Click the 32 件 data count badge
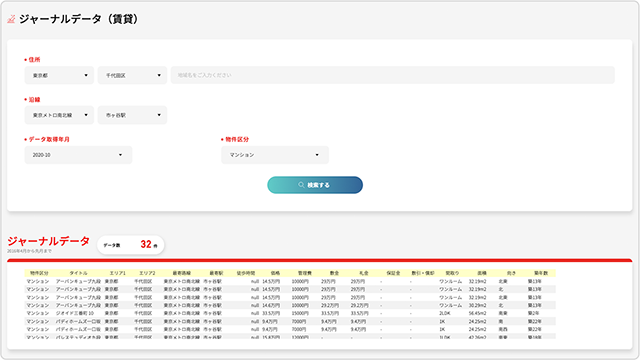Image resolution: width=640 pixels, height=360 pixels. 131,245
